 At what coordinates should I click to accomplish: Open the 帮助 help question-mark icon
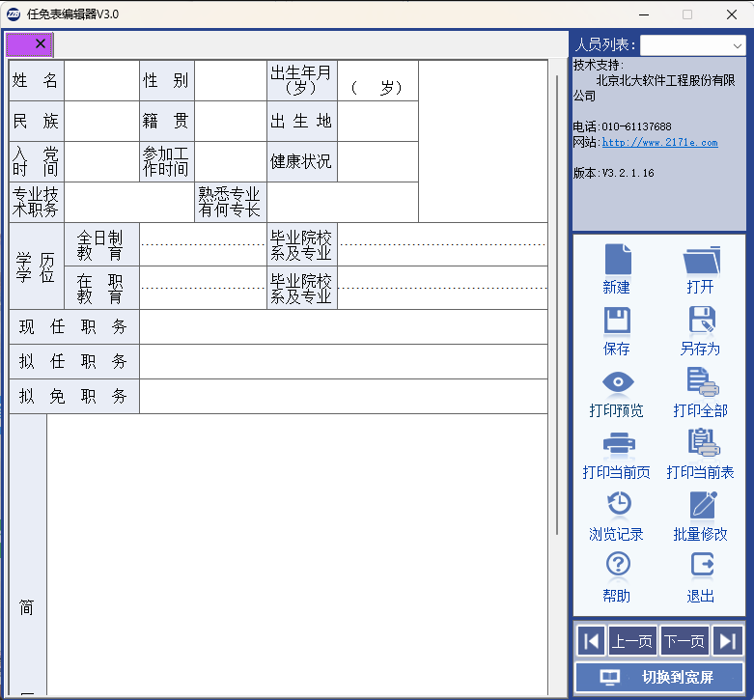[x=618, y=564]
